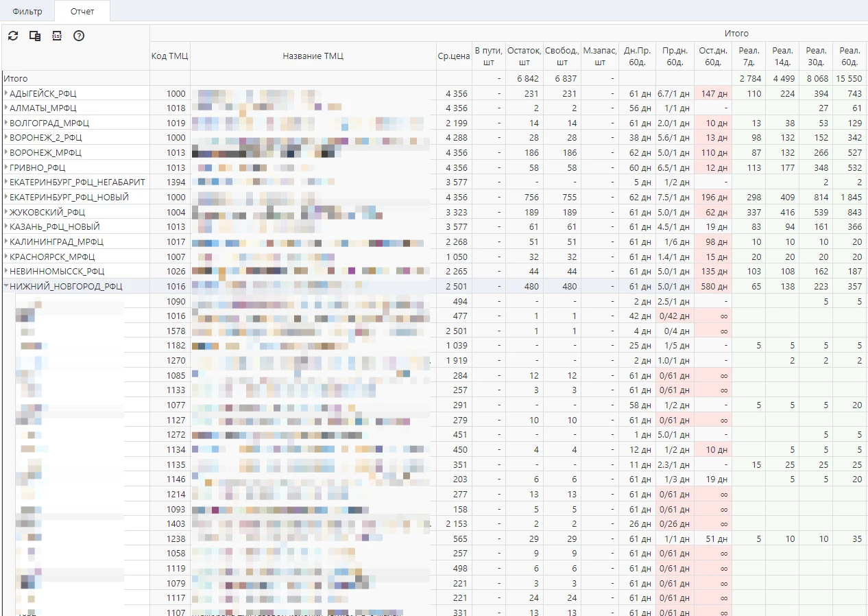The height and width of the screenshot is (616, 868).
Task: Select the НЕВИННОМЫССК_РФЦ row label
Action: [57, 272]
